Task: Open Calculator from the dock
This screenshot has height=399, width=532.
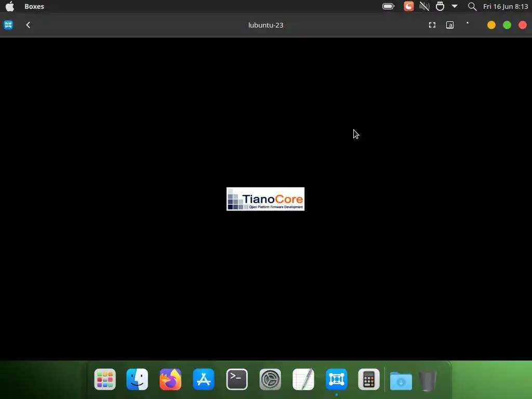Action: 369,379
